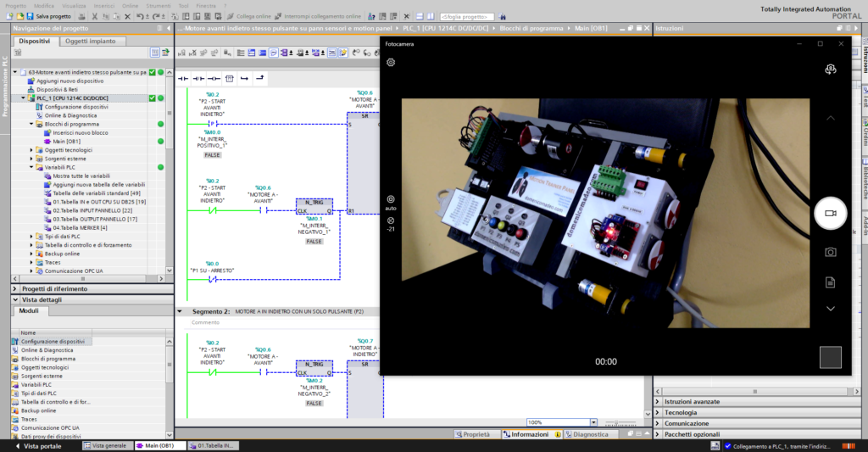Collapse the Variabili PLC tree node
The image size is (868, 452).
point(32,167)
